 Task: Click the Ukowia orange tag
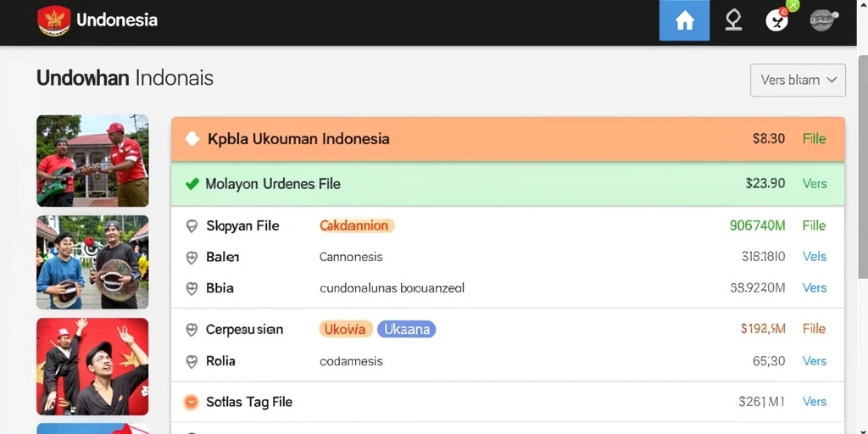(346, 330)
